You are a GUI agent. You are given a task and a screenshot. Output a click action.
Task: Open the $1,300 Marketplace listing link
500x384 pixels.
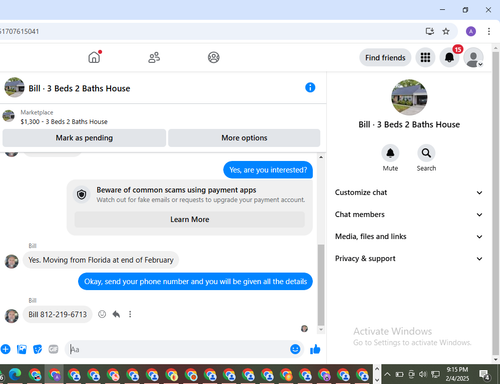(x=64, y=122)
